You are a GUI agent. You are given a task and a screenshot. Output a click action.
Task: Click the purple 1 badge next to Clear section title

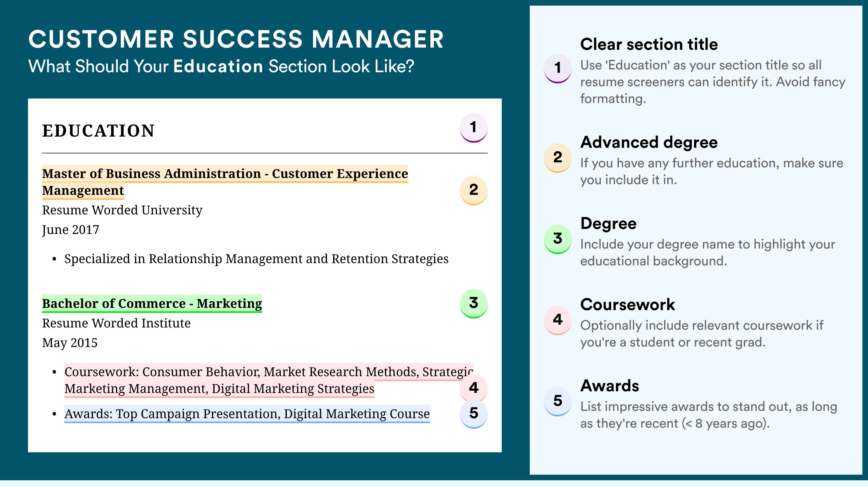(x=558, y=68)
